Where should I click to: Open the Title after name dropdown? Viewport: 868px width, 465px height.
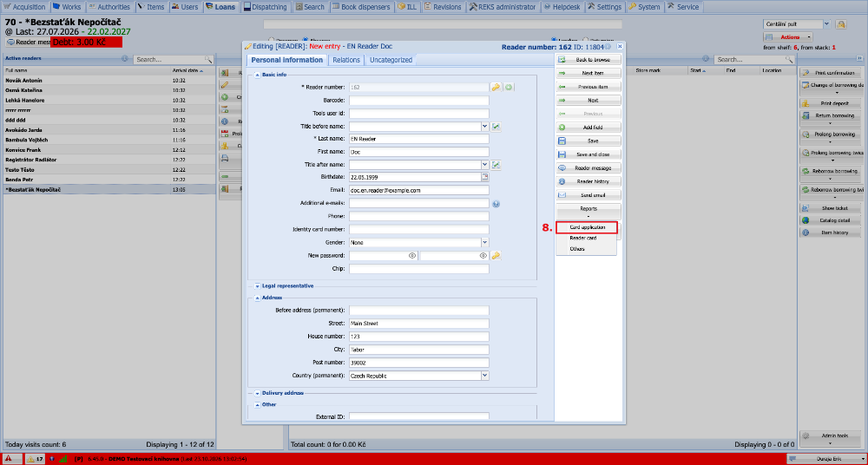point(485,165)
